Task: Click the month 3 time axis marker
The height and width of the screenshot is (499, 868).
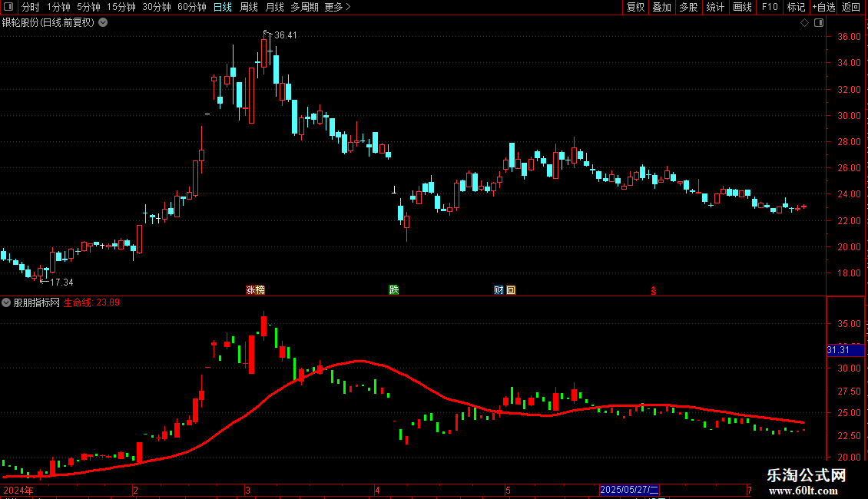Action: pyautogui.click(x=247, y=490)
